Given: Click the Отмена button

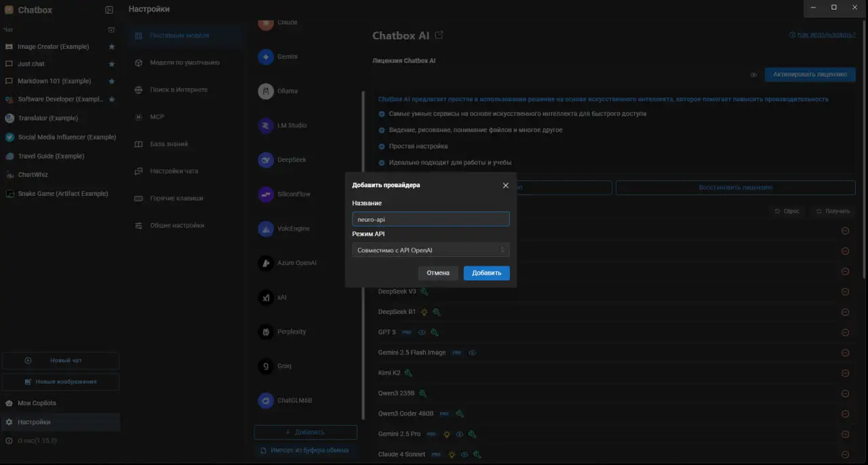Looking at the screenshot, I should point(438,273).
